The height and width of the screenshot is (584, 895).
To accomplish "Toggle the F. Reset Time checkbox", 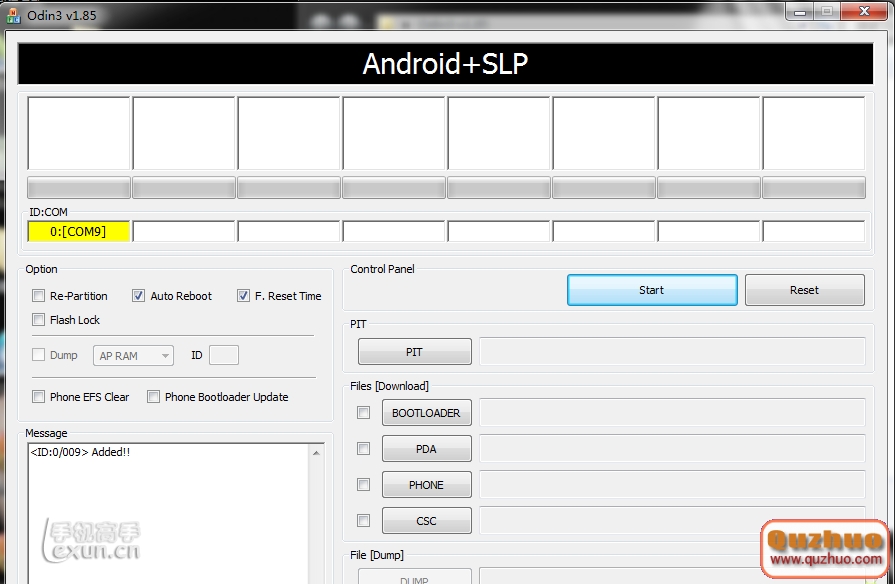I will click(243, 296).
